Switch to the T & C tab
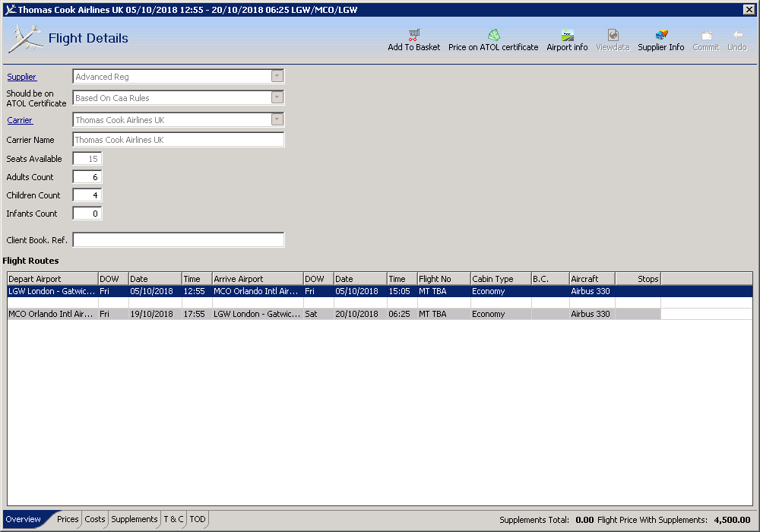 pos(173,519)
